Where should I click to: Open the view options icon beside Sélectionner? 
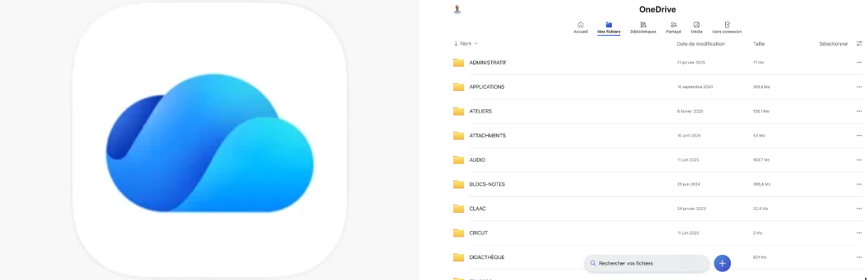859,43
